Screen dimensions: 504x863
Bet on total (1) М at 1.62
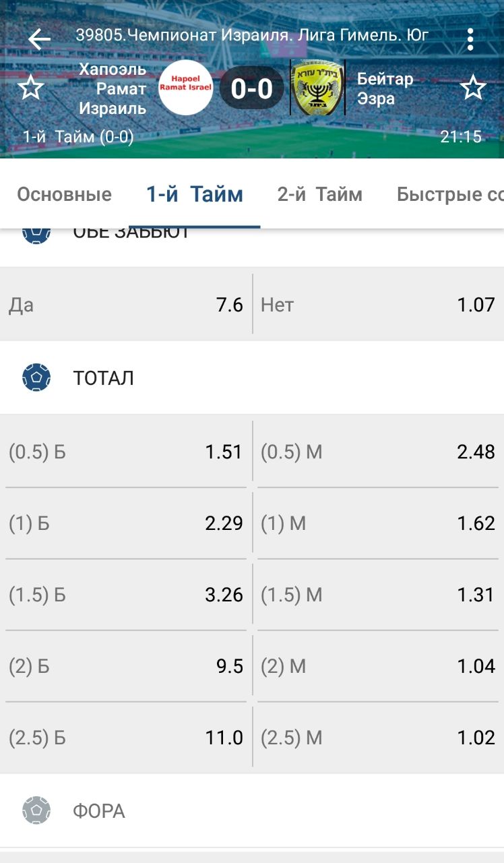click(x=378, y=523)
